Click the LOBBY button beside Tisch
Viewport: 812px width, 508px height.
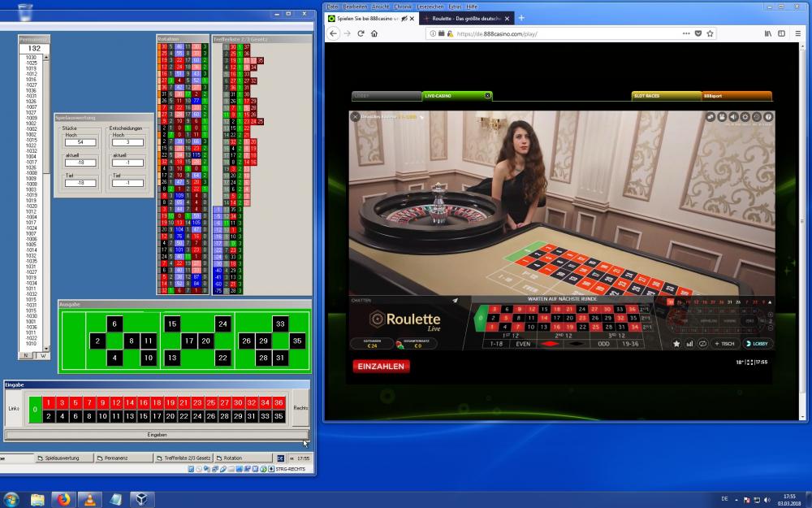757,344
